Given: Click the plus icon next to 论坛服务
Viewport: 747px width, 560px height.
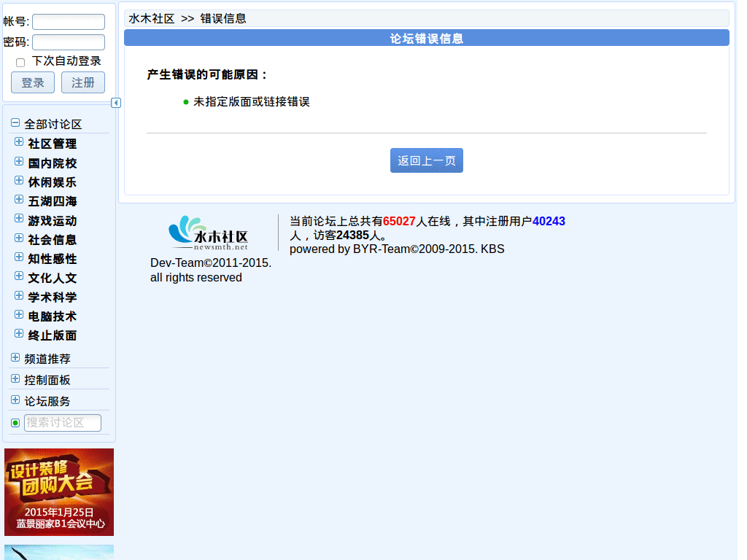Looking at the screenshot, I should pos(15,400).
